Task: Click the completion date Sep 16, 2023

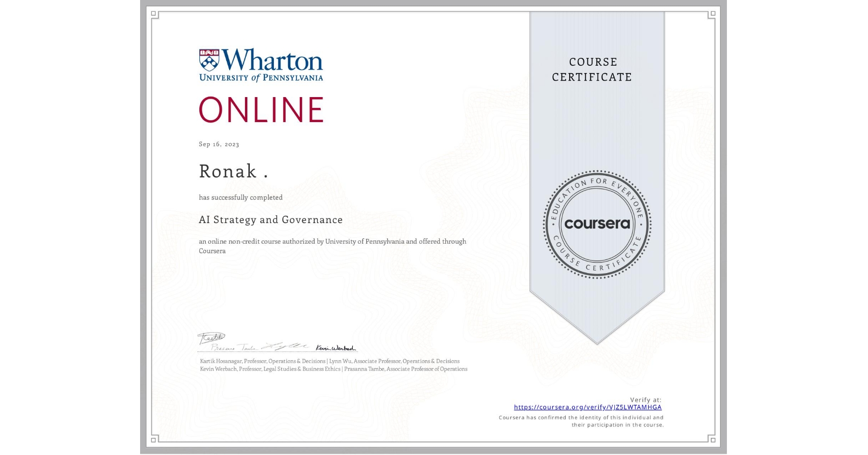Action: tap(218, 144)
